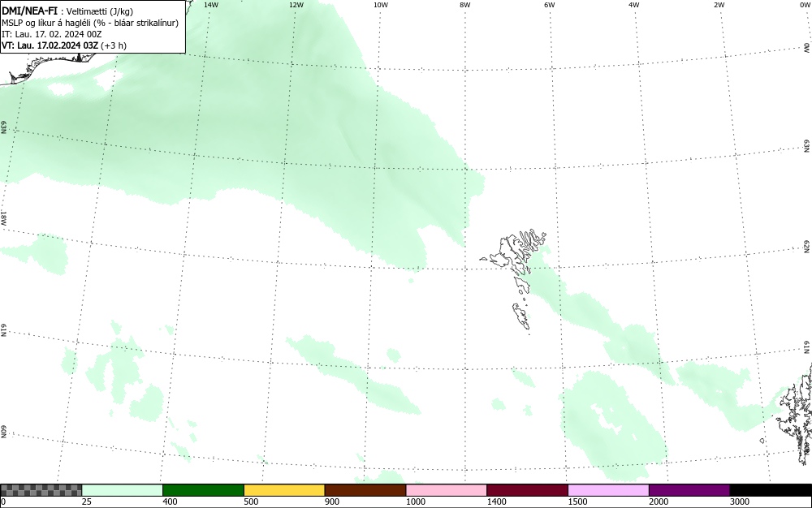Click the 14W longitude label
This screenshot has width=812, height=508.
click(x=211, y=5)
